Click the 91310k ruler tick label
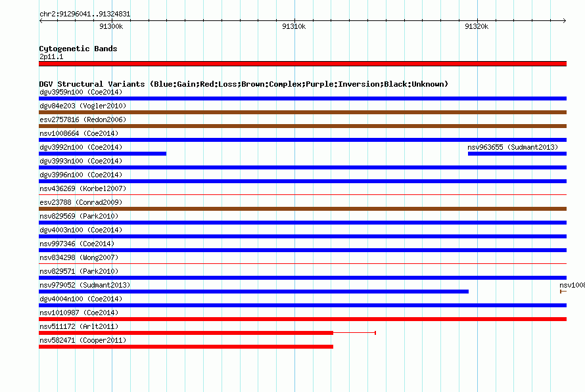This screenshot has width=585, height=392. click(x=294, y=26)
